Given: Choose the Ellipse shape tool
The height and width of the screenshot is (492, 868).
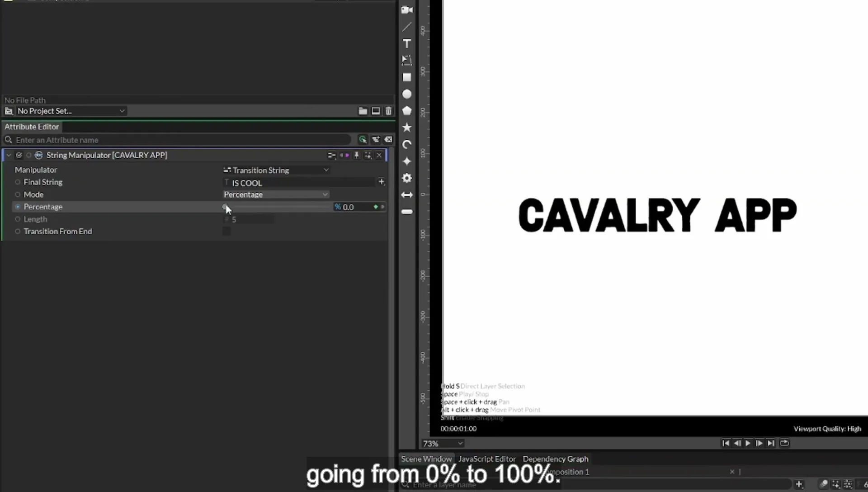Looking at the screenshot, I should (407, 94).
